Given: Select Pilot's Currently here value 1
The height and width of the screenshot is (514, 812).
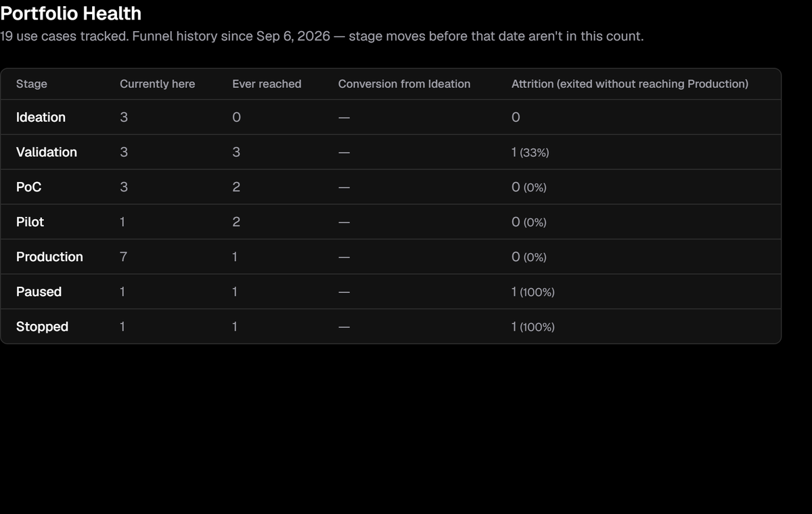Looking at the screenshot, I should [x=122, y=222].
